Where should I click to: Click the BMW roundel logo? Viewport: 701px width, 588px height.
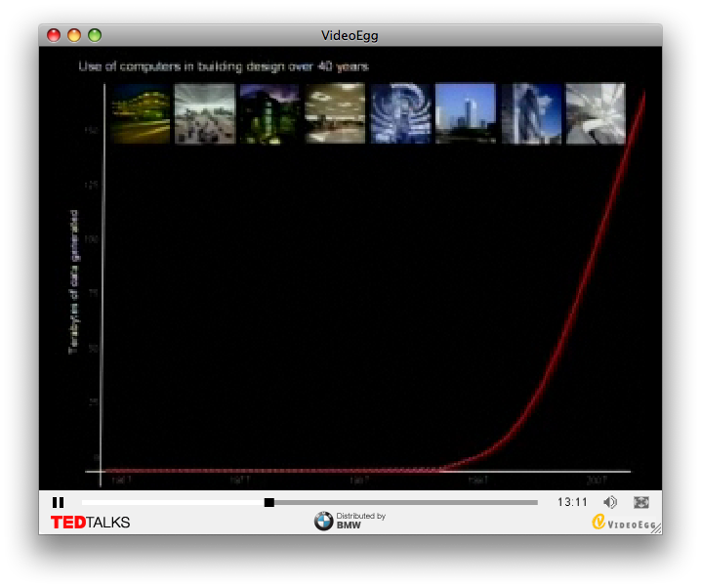tap(323, 522)
